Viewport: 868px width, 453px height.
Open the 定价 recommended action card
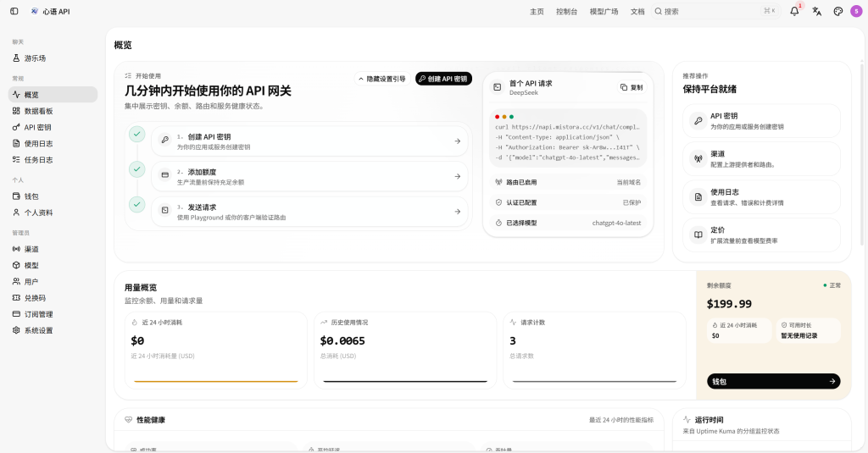tap(761, 235)
